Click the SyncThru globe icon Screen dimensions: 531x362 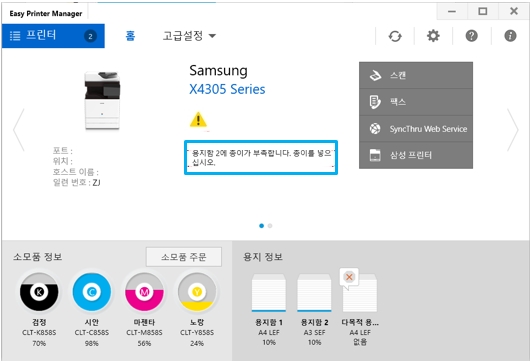click(x=375, y=129)
